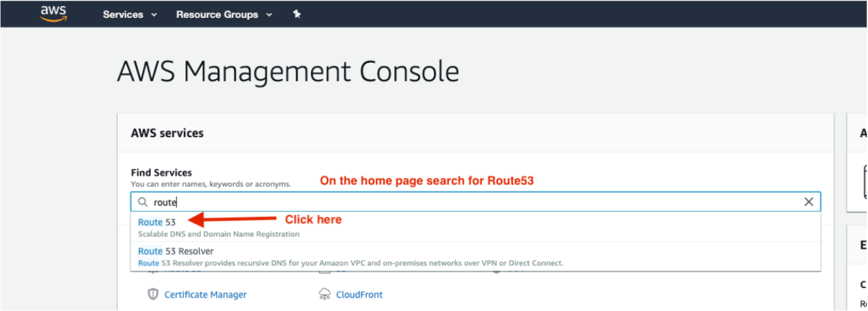Viewport: 868px width, 311px height.
Task: Click the 'AWS services' panel heading
Action: (167, 133)
